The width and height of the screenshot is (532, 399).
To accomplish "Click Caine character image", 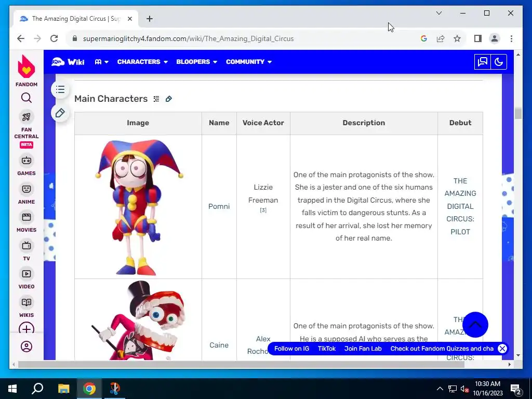I will click(x=138, y=320).
